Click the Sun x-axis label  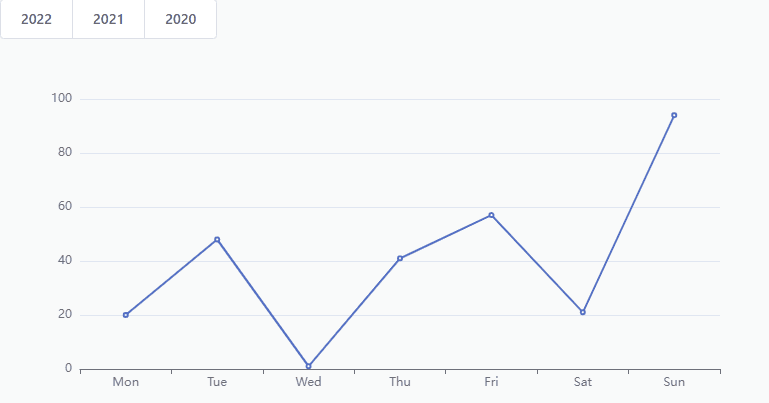click(674, 382)
